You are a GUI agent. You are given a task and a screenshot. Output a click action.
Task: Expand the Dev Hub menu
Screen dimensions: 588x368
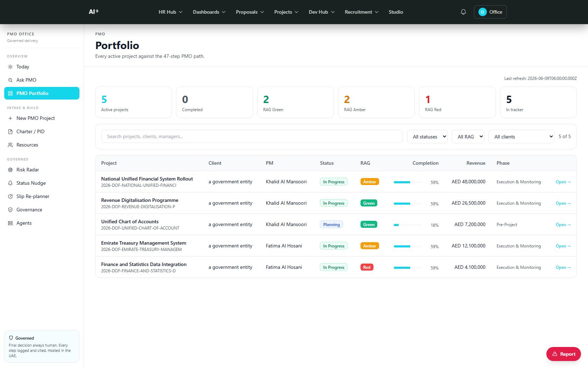click(x=322, y=12)
